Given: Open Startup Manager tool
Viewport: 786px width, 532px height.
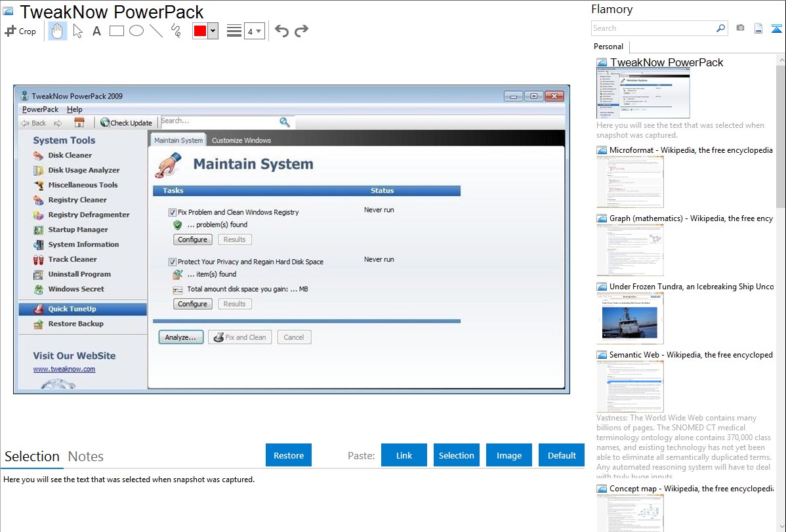Looking at the screenshot, I should (70, 230).
